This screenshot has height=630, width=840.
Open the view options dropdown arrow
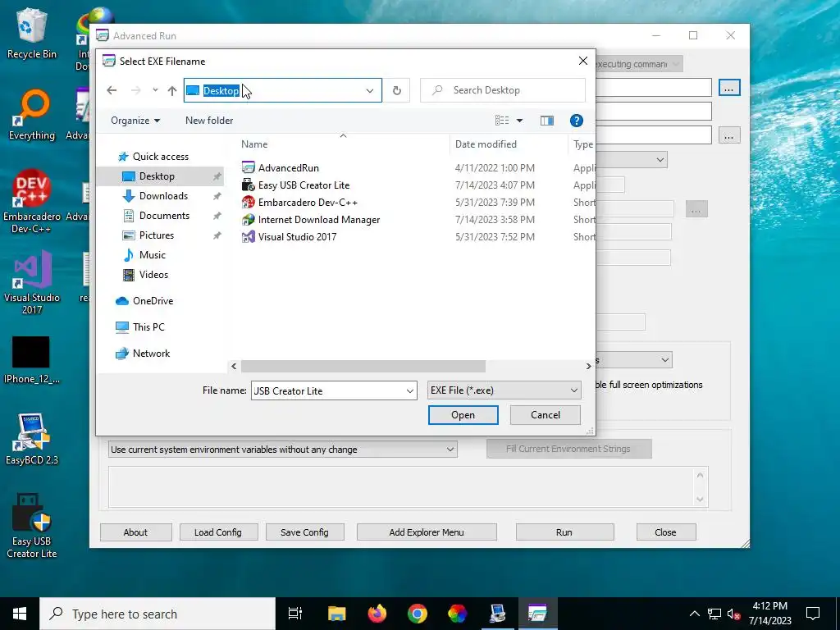(x=519, y=121)
